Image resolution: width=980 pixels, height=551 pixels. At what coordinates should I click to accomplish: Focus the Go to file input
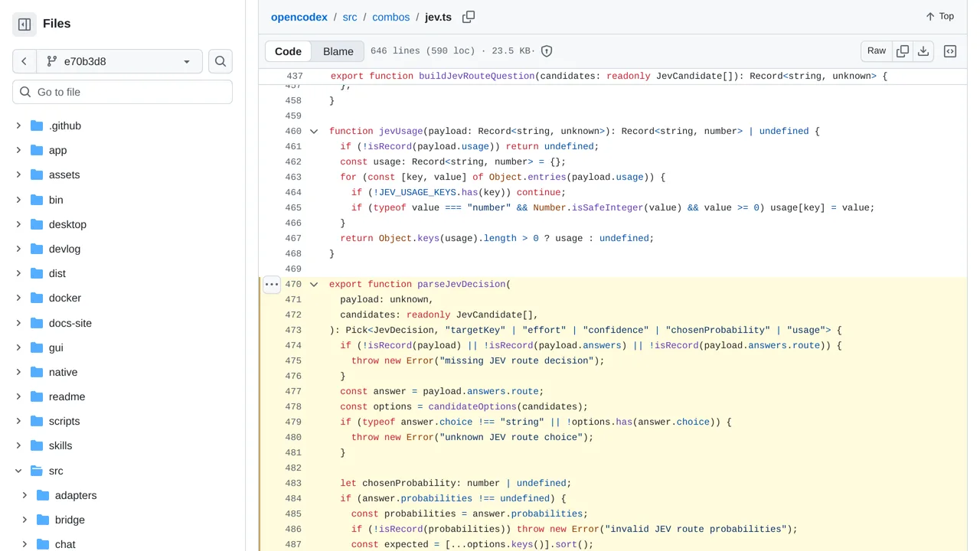[x=122, y=92]
